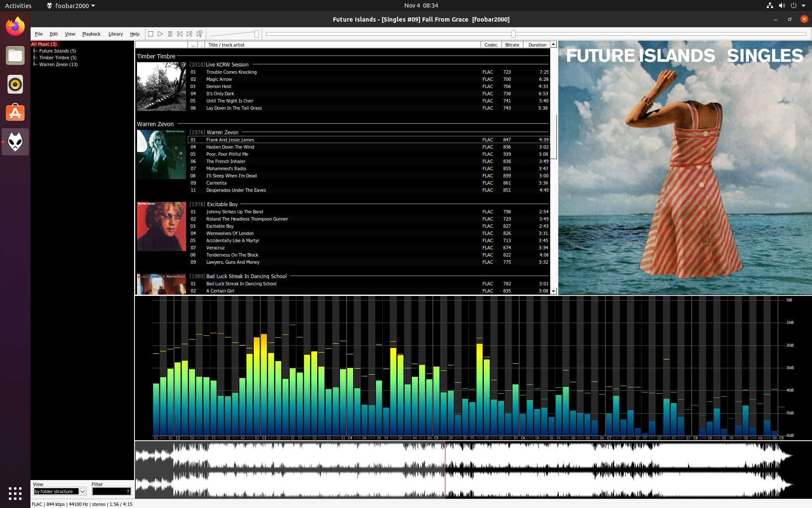Sort by Codec column header
Image resolution: width=812 pixels, height=508 pixels.
click(x=491, y=45)
